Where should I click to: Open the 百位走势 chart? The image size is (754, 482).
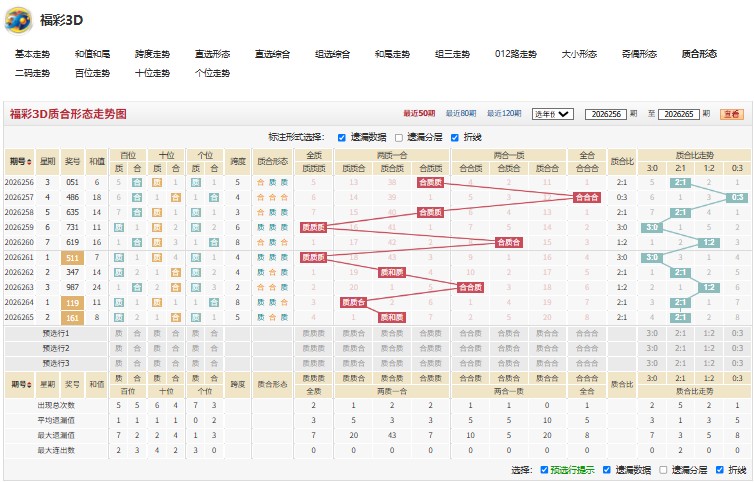(x=92, y=73)
